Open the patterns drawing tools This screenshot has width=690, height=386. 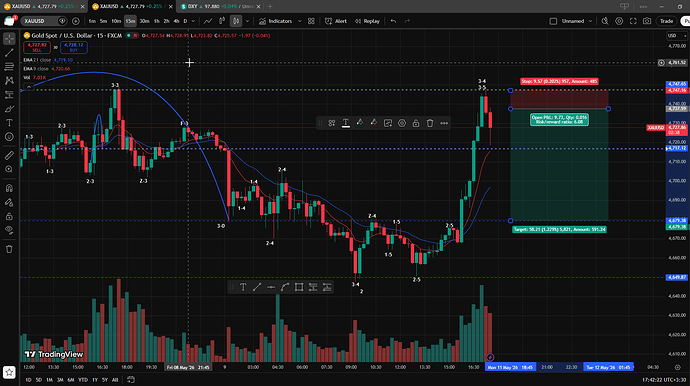(x=9, y=81)
